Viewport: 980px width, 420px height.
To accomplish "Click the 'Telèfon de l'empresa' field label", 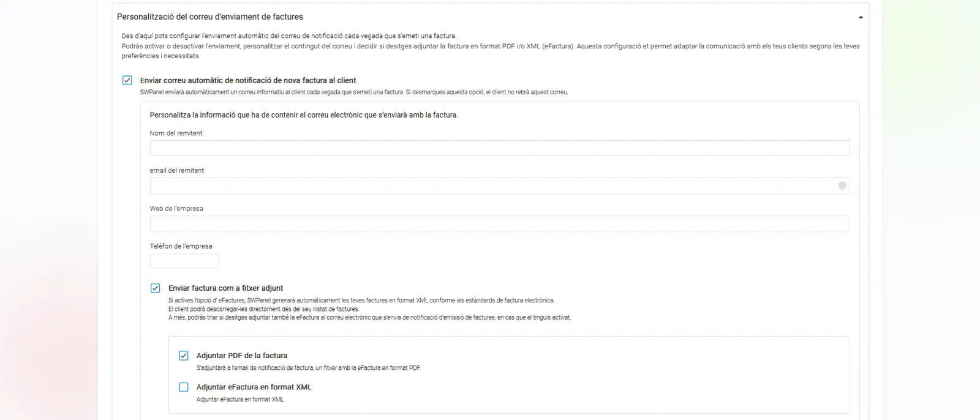I will (181, 246).
